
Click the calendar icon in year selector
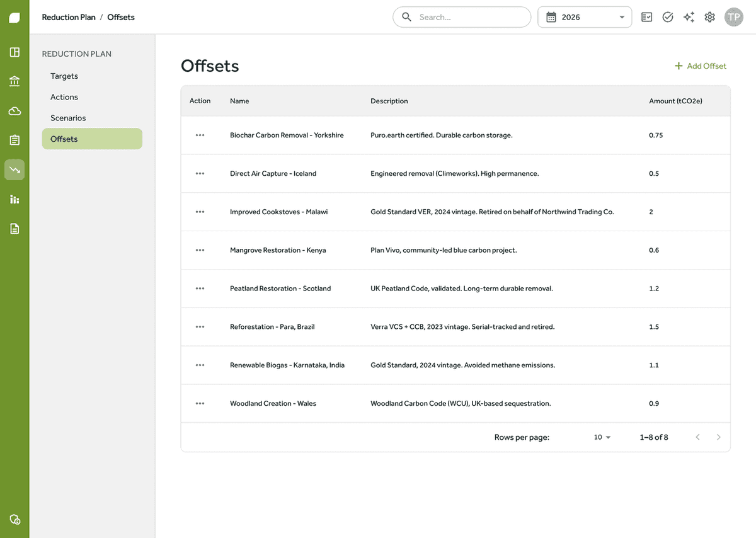tap(551, 17)
